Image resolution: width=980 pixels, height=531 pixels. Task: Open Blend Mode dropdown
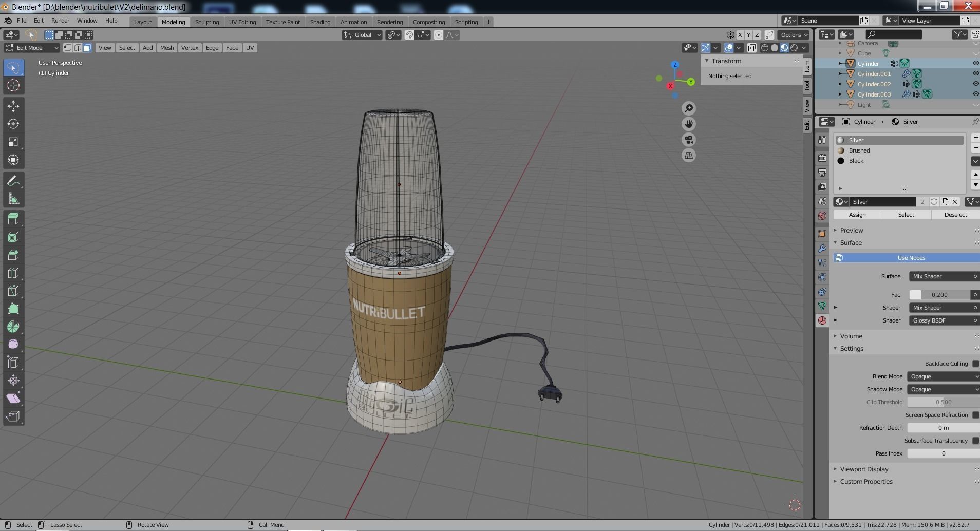(944, 376)
